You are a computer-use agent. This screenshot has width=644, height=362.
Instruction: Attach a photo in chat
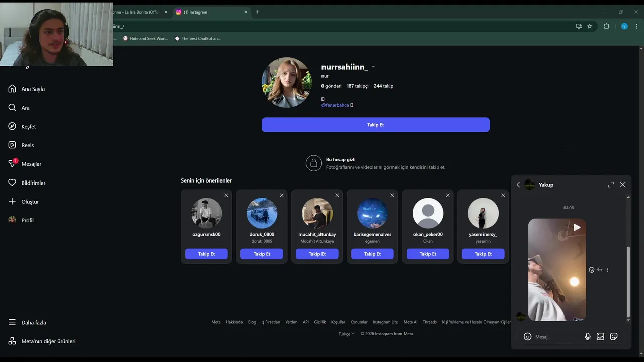coord(600,337)
